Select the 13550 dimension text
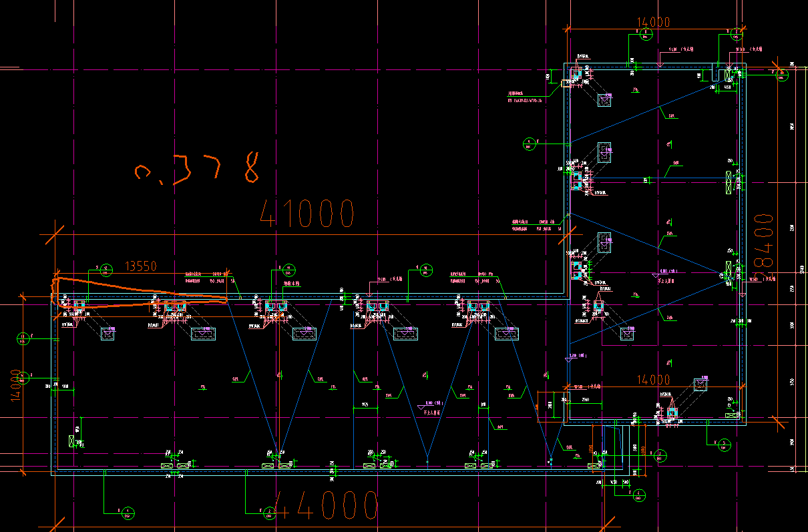Viewport: 808px width, 532px height. click(141, 266)
